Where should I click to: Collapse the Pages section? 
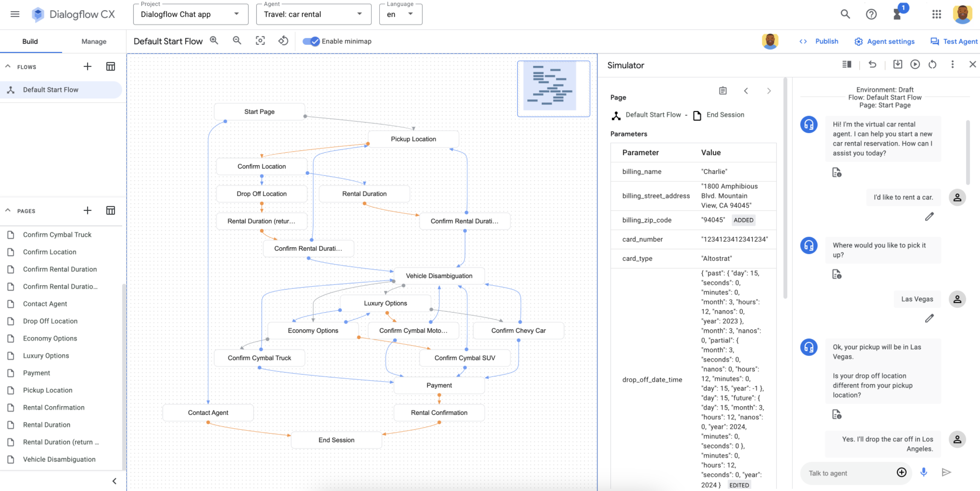click(x=7, y=210)
